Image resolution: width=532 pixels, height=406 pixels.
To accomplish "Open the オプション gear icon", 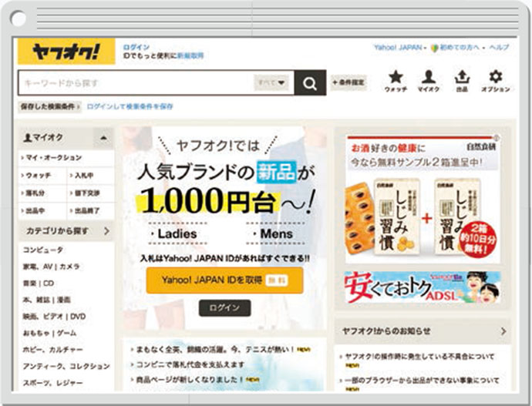I will [x=496, y=82].
